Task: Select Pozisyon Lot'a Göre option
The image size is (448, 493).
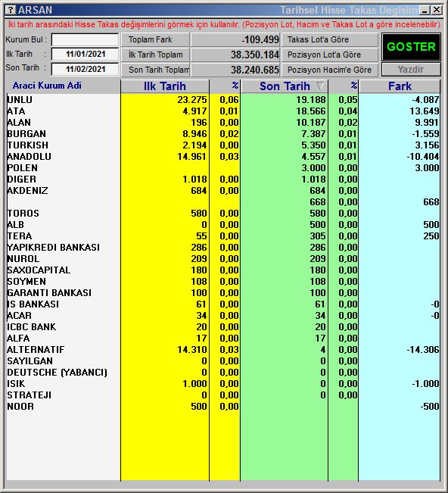Action: point(329,55)
